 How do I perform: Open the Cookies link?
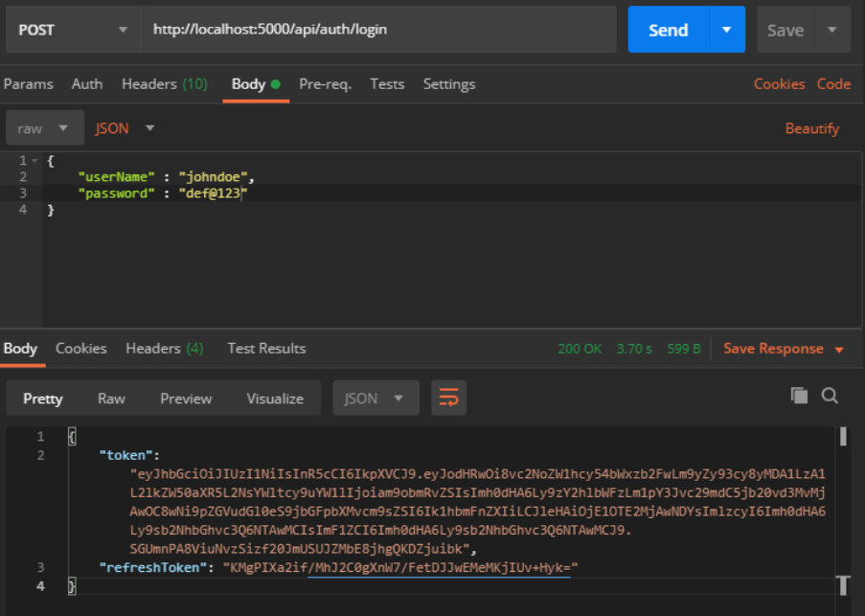779,84
